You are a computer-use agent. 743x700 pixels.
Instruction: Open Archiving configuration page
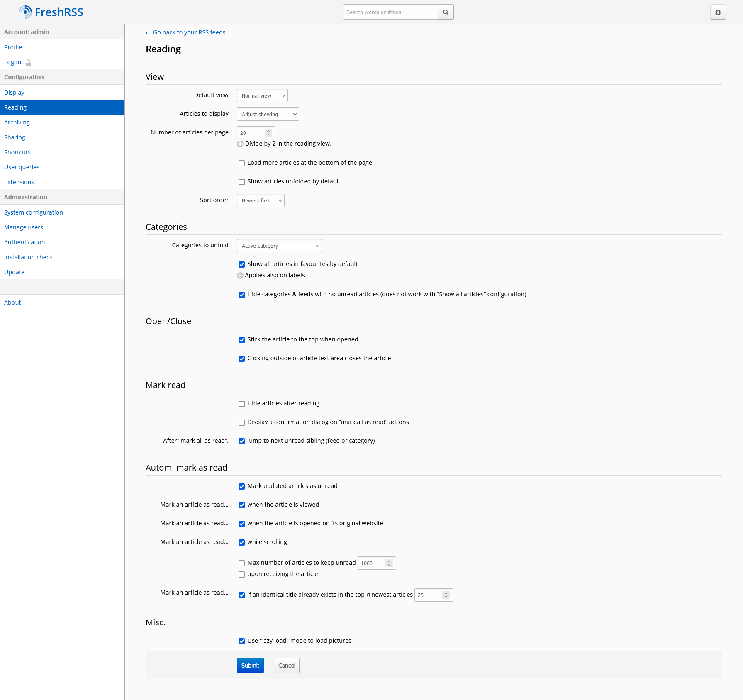pos(62,122)
